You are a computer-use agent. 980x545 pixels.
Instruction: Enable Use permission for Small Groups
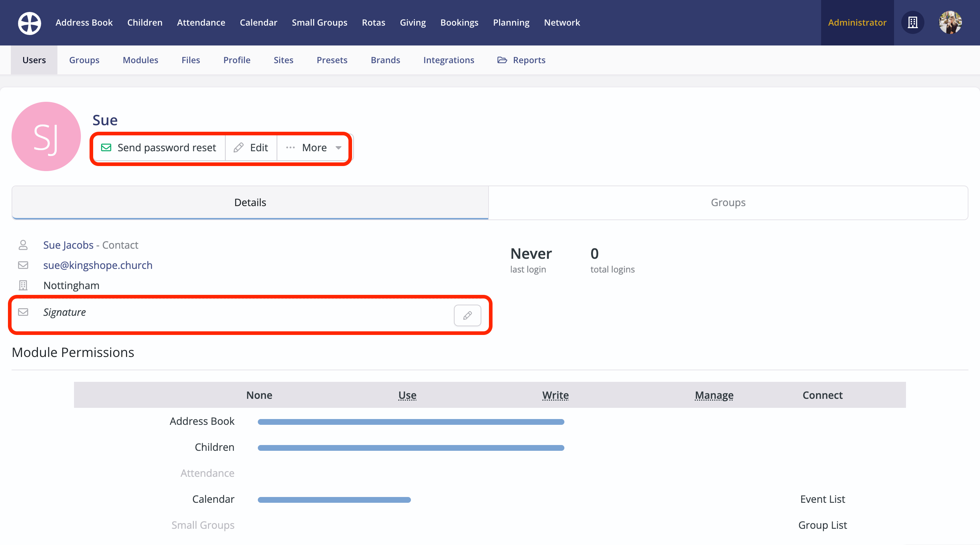pyautogui.click(x=407, y=525)
